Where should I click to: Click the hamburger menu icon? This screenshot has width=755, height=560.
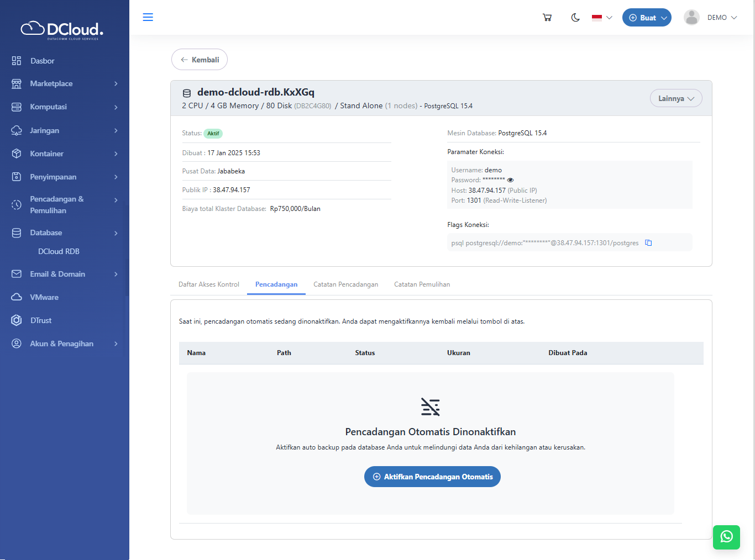click(148, 17)
